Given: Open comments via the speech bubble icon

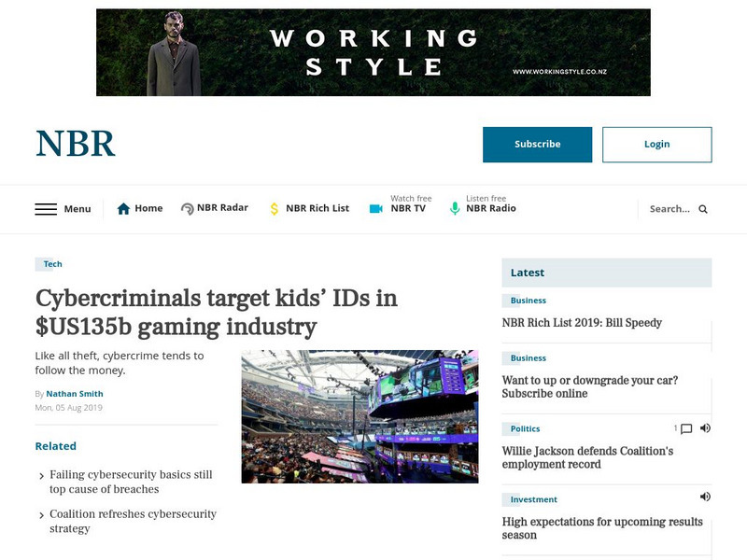Looking at the screenshot, I should 686,428.
